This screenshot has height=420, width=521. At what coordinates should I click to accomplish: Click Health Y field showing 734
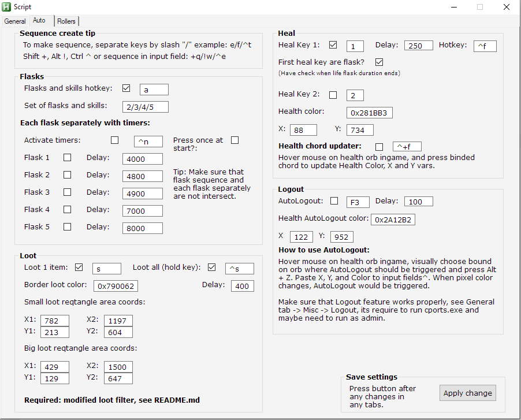(360, 130)
